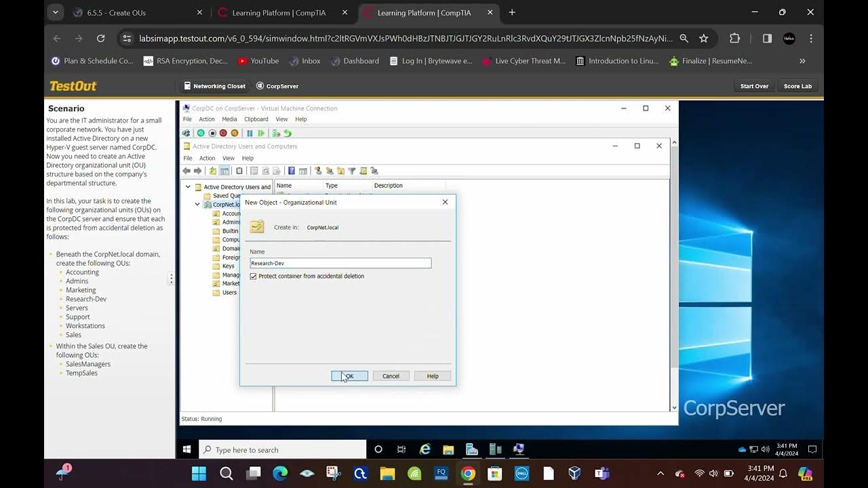Click the CorpServer search box
The height and width of the screenshot is (488, 868).
coord(283,449)
